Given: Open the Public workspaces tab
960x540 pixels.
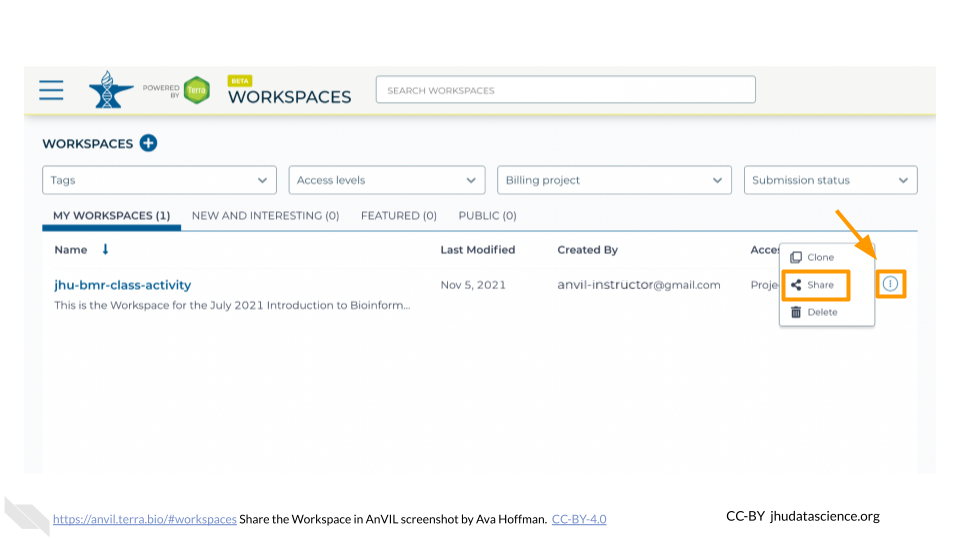Looking at the screenshot, I should [487, 216].
